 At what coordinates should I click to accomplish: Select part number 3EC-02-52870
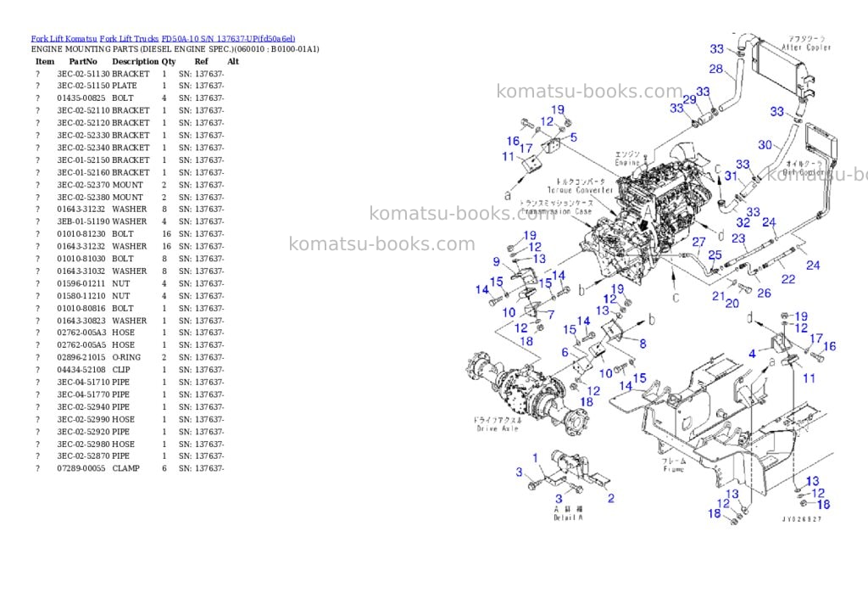[x=83, y=456]
